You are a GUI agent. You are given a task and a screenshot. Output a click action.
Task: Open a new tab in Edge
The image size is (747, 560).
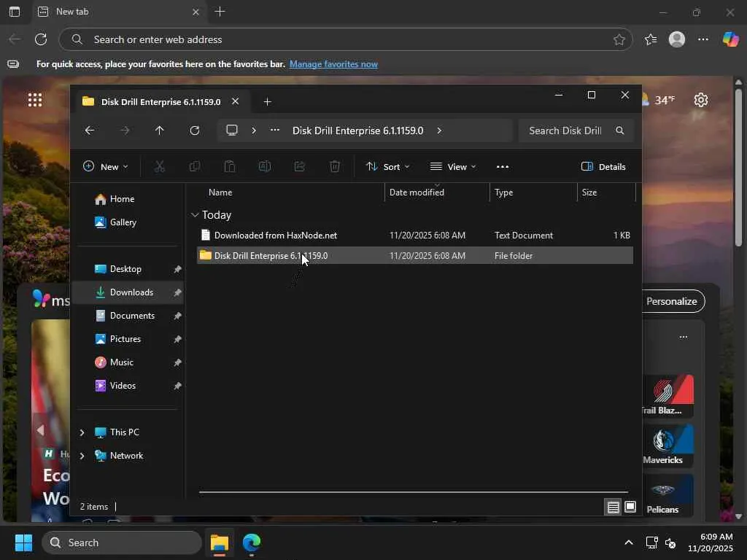point(220,12)
